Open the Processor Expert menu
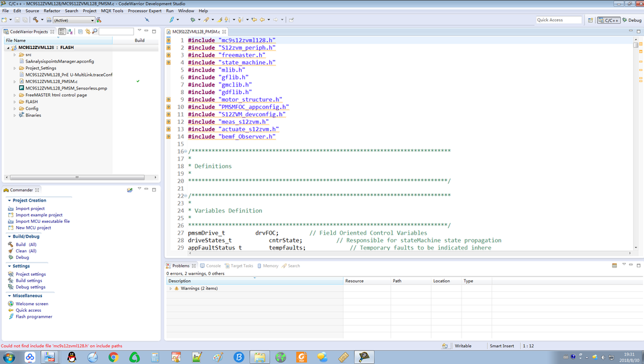The image size is (644, 364). click(144, 11)
